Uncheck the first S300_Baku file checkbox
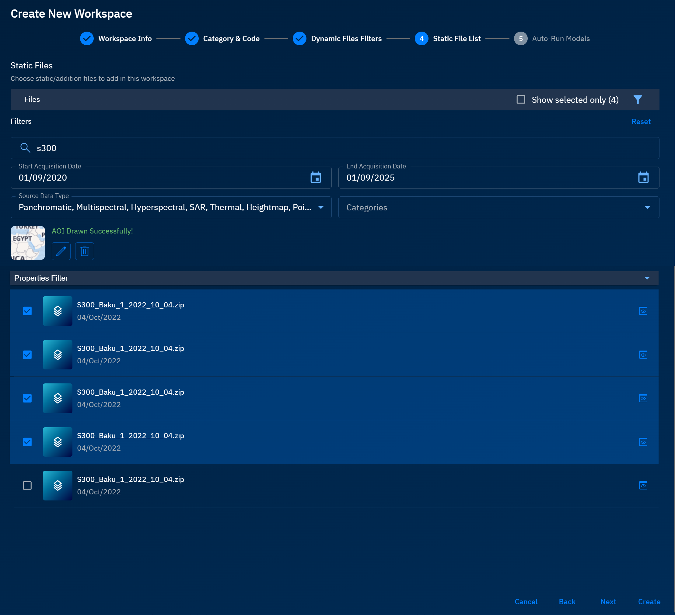The width and height of the screenshot is (675, 616). (x=27, y=311)
